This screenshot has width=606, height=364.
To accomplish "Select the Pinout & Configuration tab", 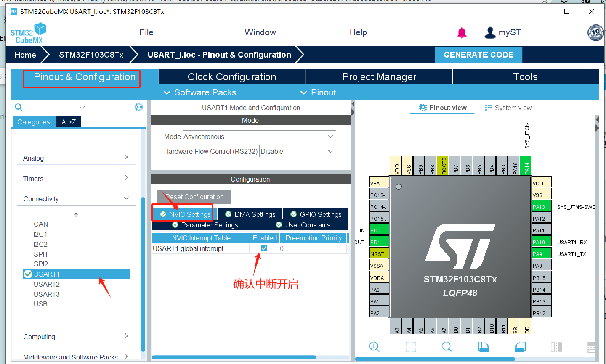I will coord(85,77).
